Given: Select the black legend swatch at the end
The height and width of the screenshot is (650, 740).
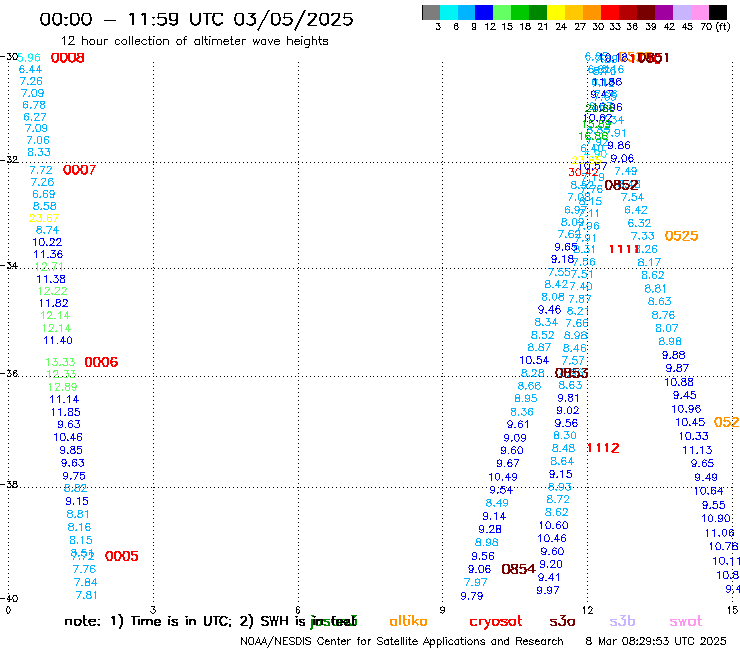Looking at the screenshot, I should click(x=718, y=12).
